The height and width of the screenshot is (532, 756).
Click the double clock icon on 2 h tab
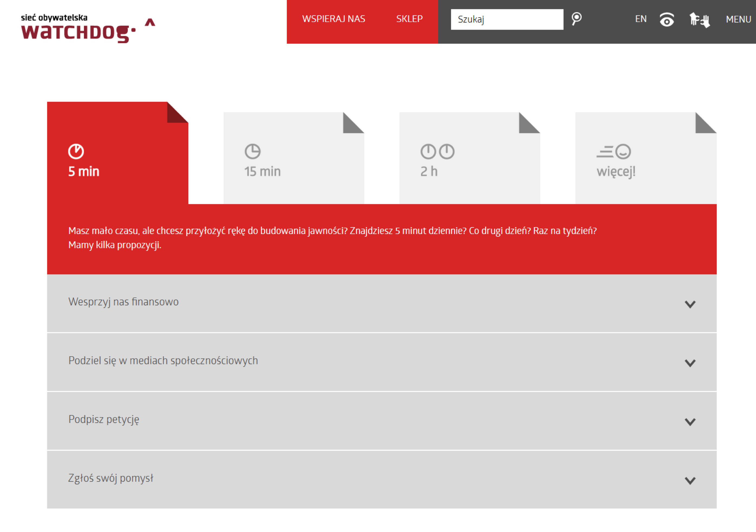tap(437, 151)
